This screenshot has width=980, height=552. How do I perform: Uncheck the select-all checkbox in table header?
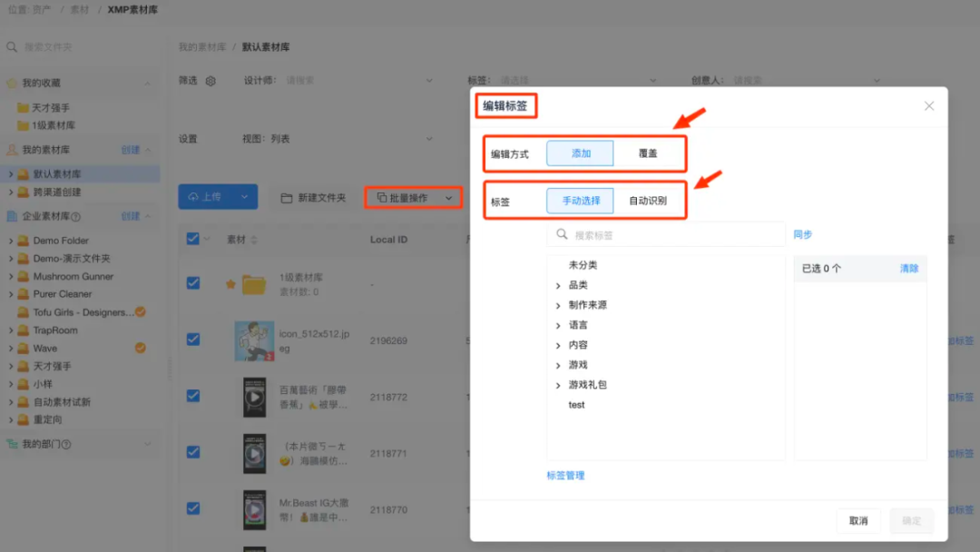[193, 238]
